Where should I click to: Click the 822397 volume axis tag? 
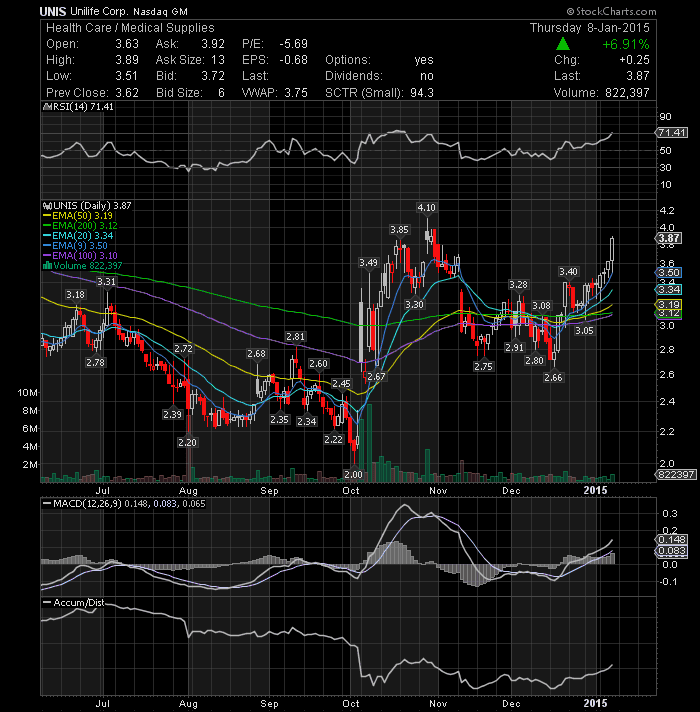(675, 475)
